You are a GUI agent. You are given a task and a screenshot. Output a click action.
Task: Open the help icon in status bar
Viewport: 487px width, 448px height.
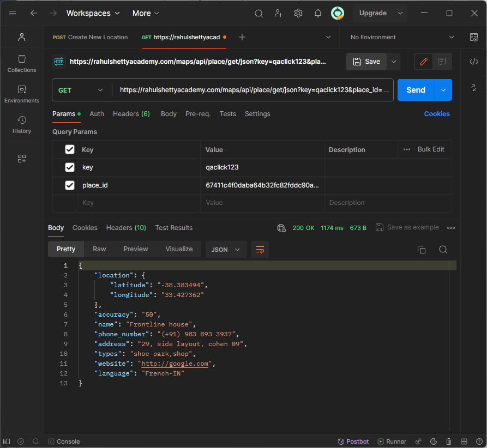click(479, 441)
